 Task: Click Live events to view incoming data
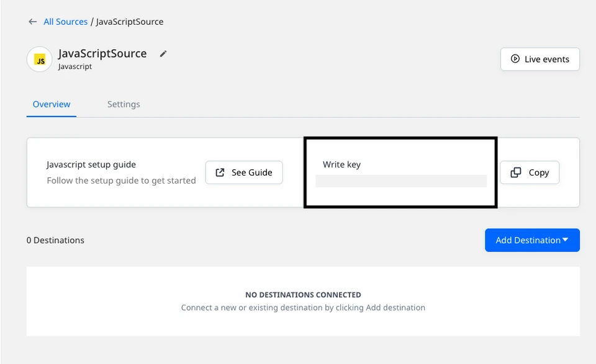540,59
